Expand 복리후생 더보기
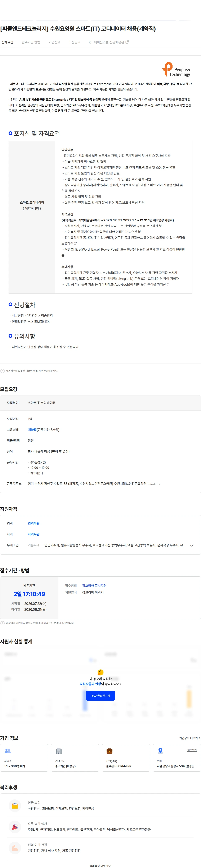The width and height of the screenshot is (201, 868). pyautogui.click(x=100, y=866)
